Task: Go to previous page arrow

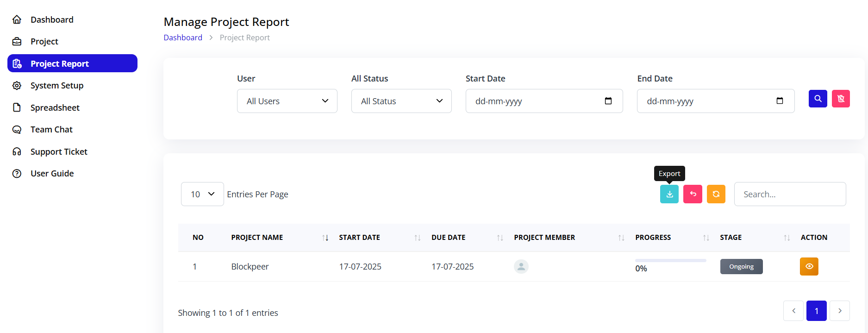Action: 793,311
